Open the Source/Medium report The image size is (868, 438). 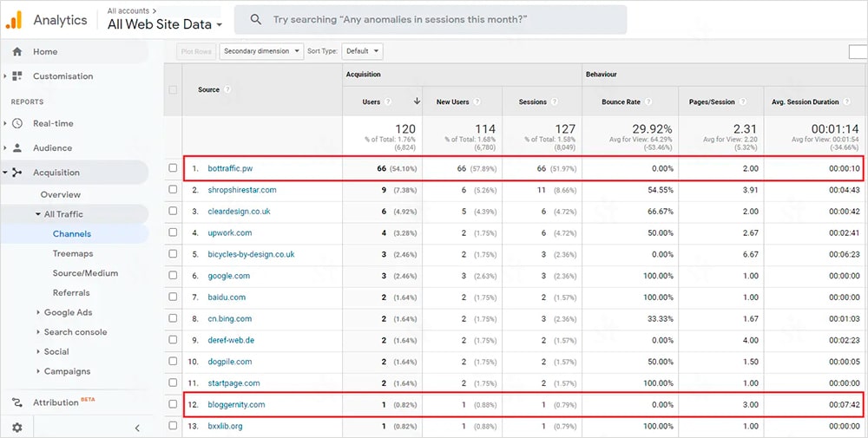pyautogui.click(x=85, y=273)
